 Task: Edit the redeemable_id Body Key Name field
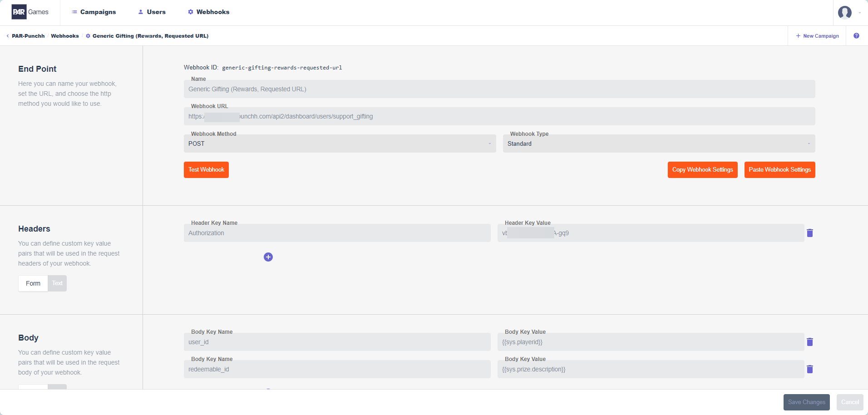(337, 369)
